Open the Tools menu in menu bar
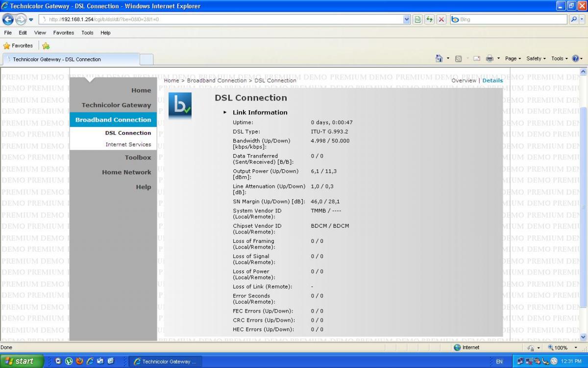 tap(87, 33)
